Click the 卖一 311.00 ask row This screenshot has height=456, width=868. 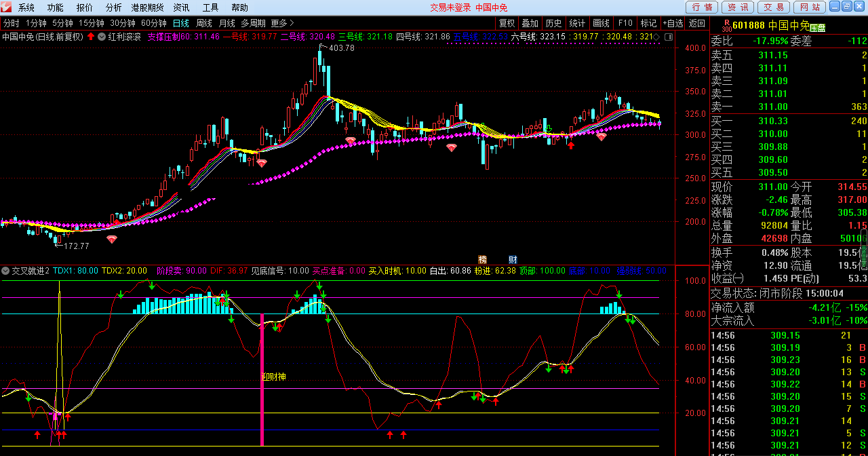[789, 107]
